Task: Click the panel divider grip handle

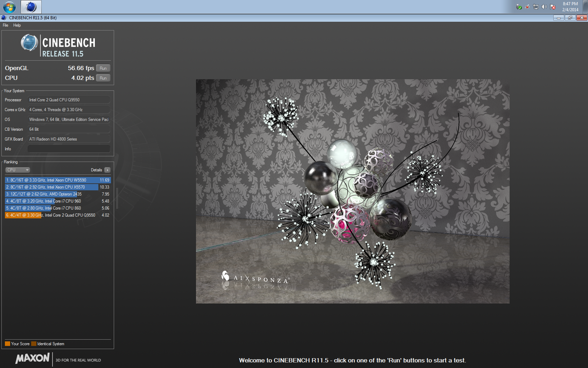Action: point(117,198)
